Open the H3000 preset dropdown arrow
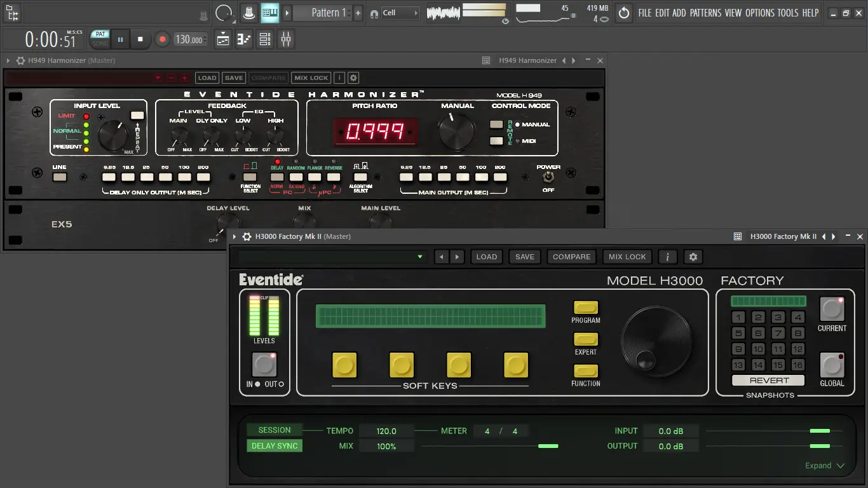Viewport: 868px width, 488px height. pos(420,257)
